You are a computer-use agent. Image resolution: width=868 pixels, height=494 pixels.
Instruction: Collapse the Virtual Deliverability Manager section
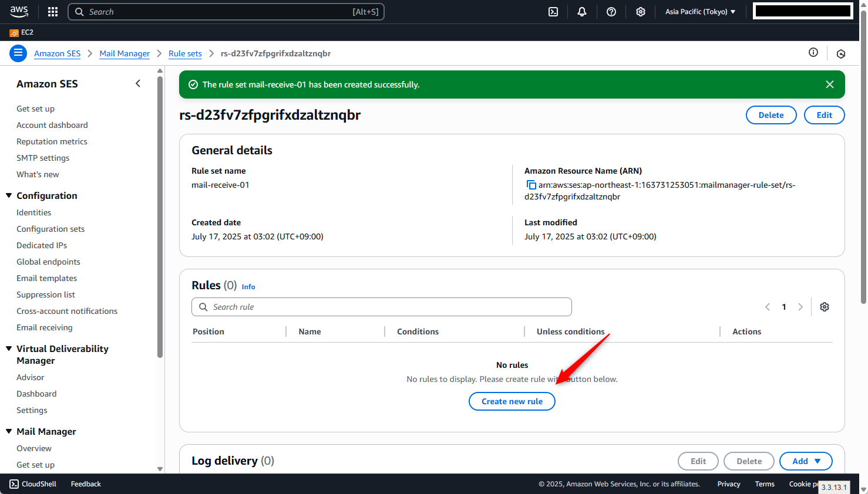(9, 348)
